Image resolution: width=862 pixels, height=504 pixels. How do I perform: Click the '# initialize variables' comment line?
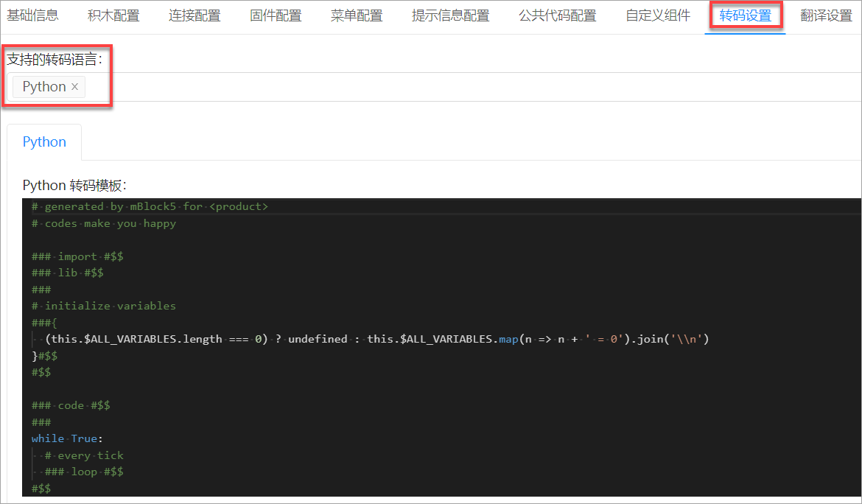coord(104,306)
